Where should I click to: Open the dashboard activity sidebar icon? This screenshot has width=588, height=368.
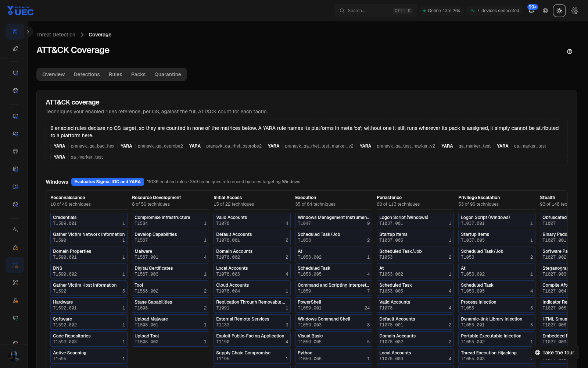point(15,32)
